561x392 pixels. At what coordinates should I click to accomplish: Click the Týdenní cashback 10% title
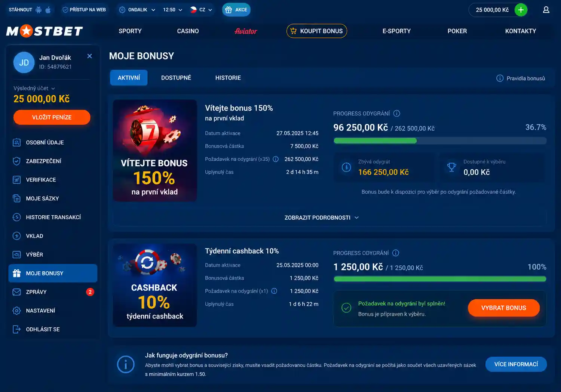[242, 251]
